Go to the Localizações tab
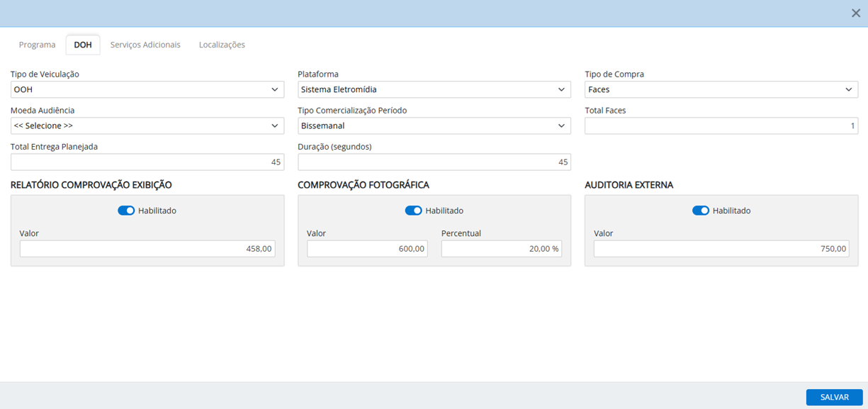The height and width of the screenshot is (409, 868). coord(222,45)
